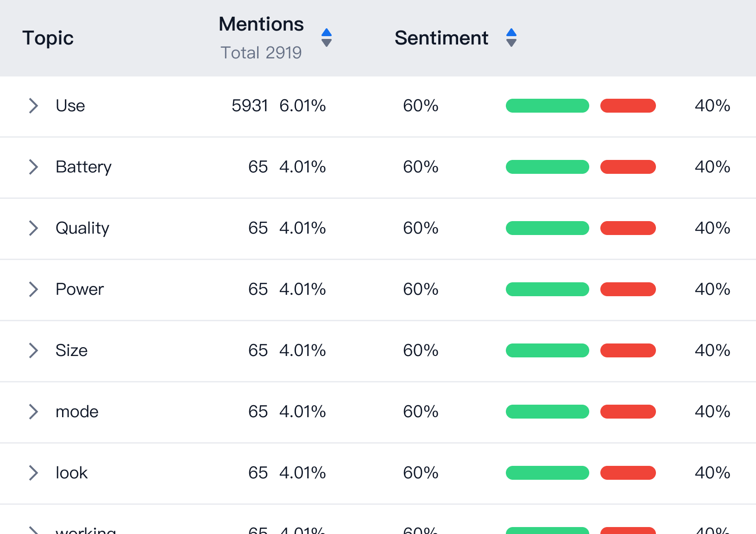756x534 pixels.
Task: Expand the mode topic row
Action: 33,412
